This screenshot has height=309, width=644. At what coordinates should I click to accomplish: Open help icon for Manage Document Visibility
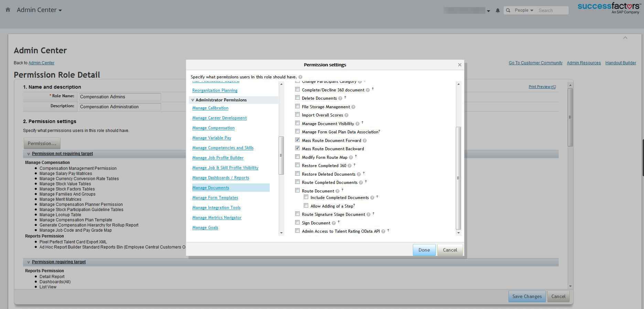357,124
